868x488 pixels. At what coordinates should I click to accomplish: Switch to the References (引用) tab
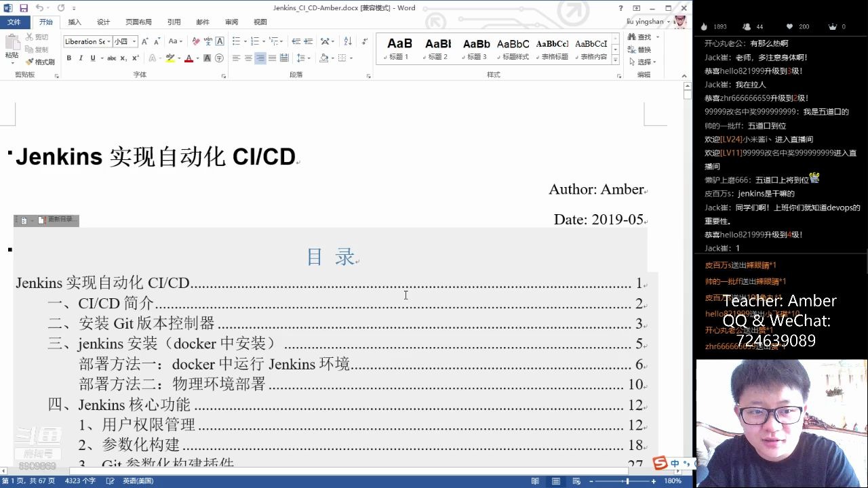174,22
